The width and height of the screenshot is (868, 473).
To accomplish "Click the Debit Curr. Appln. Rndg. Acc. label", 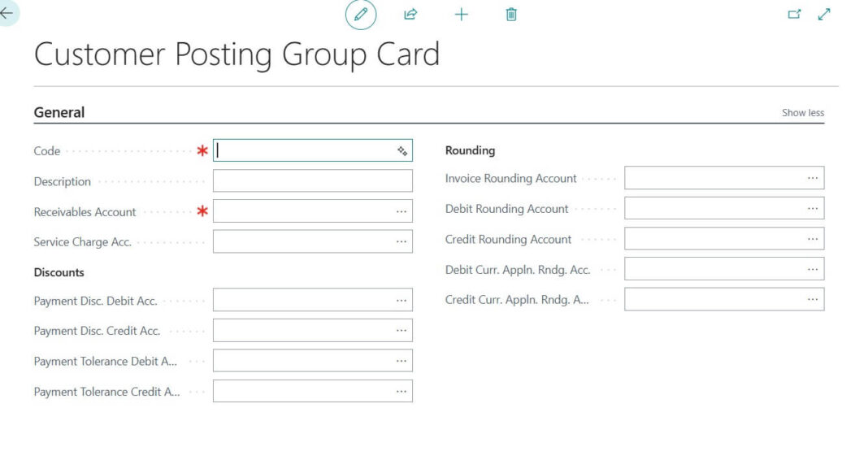I will coord(518,270).
